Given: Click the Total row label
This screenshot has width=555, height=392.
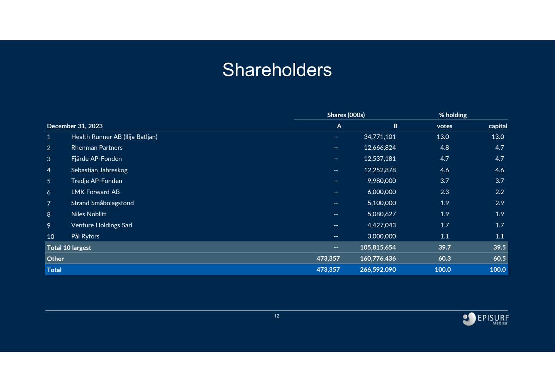Looking at the screenshot, I should (54, 270).
